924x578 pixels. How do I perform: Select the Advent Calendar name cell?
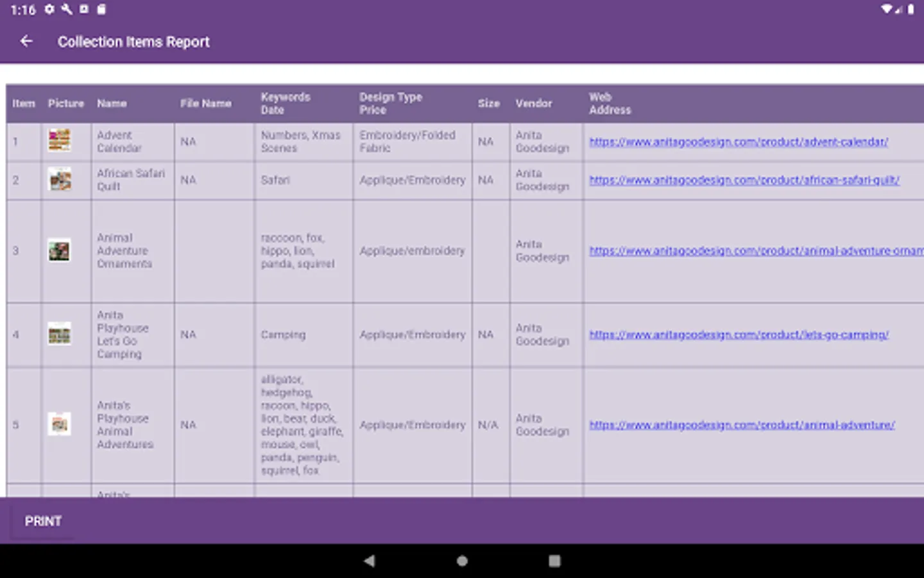tap(133, 142)
